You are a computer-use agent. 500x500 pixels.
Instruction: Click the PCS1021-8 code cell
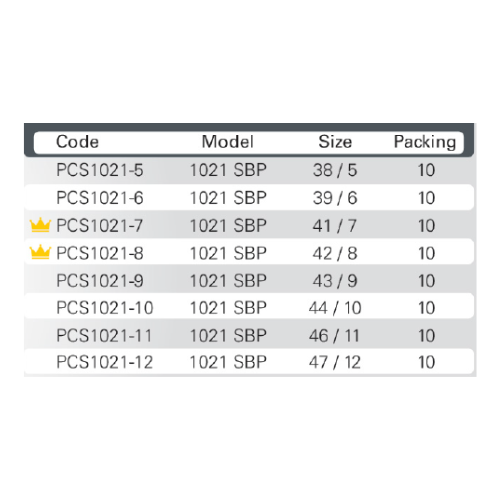[x=100, y=253]
